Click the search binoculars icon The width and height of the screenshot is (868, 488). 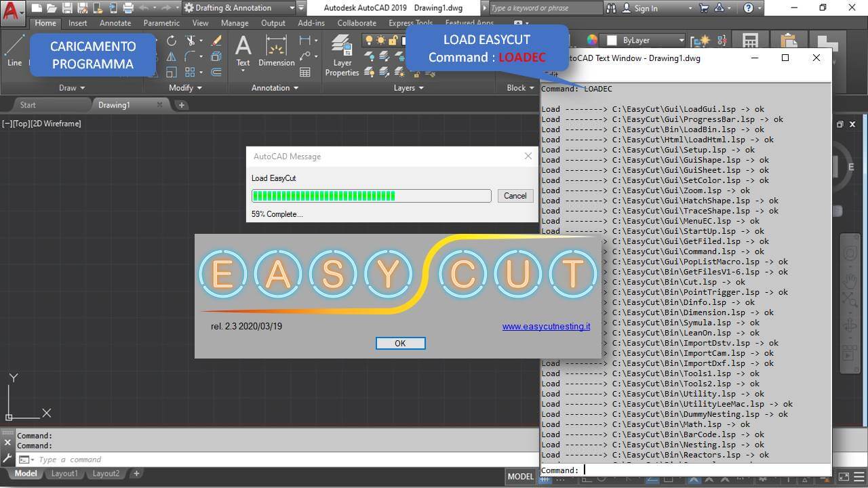click(x=611, y=8)
